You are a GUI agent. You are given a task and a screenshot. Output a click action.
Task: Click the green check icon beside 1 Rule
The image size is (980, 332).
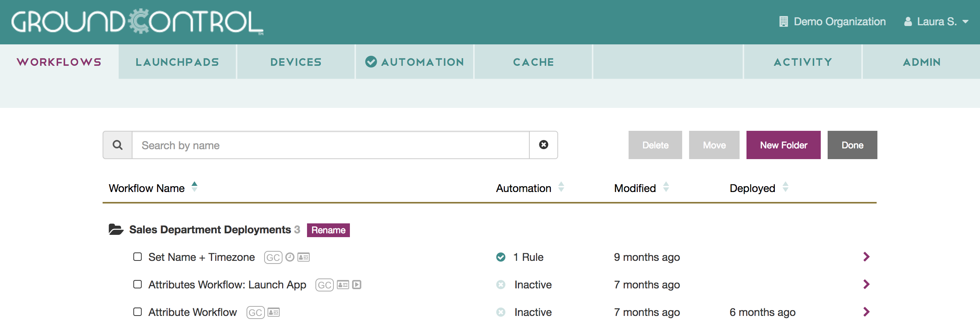[x=501, y=257]
